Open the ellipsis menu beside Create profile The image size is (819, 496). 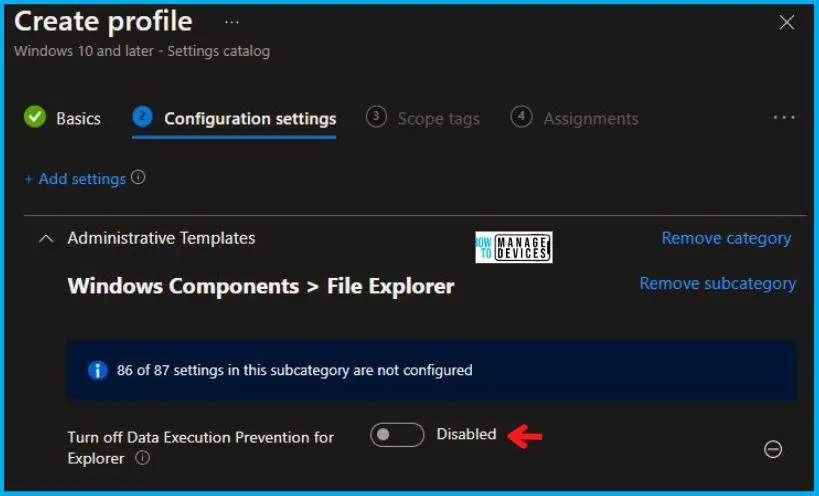coord(232,21)
